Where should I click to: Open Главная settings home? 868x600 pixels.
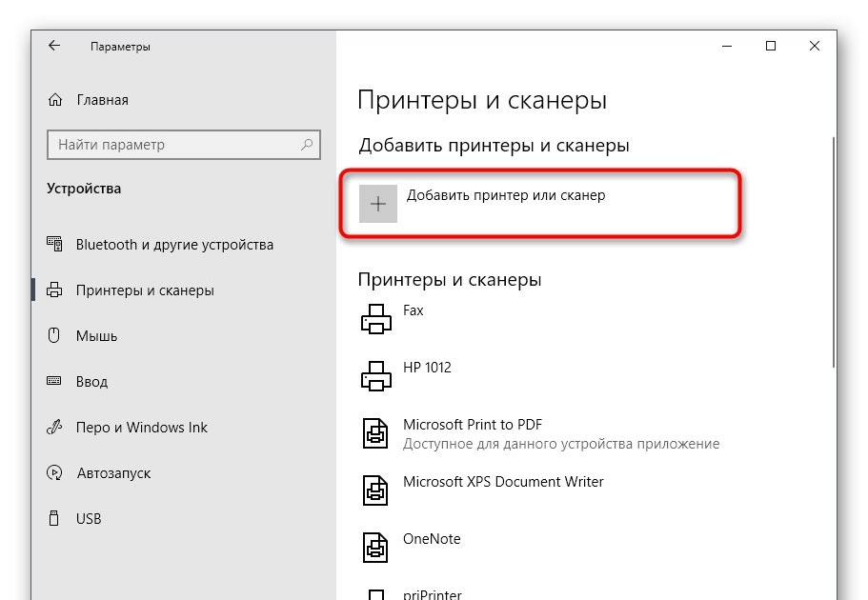[x=102, y=100]
